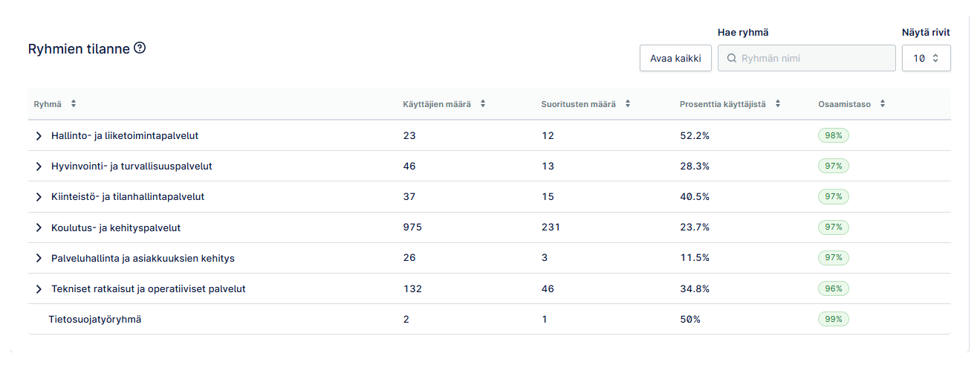Select the Tietosuojatyöryhmä row

click(x=489, y=319)
